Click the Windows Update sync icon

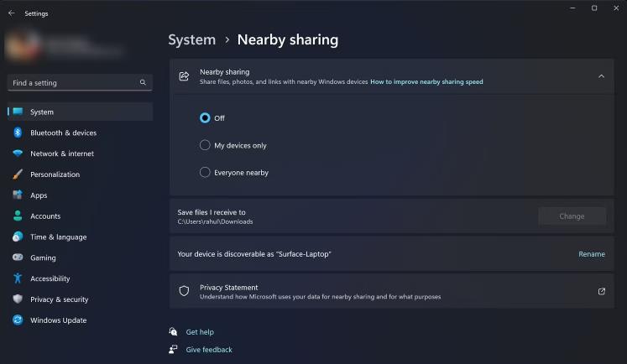coord(18,320)
